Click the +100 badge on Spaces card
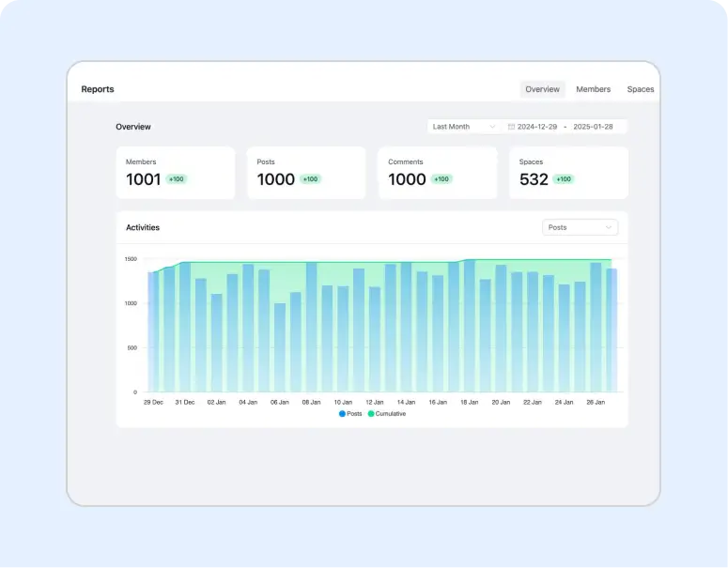 [564, 179]
